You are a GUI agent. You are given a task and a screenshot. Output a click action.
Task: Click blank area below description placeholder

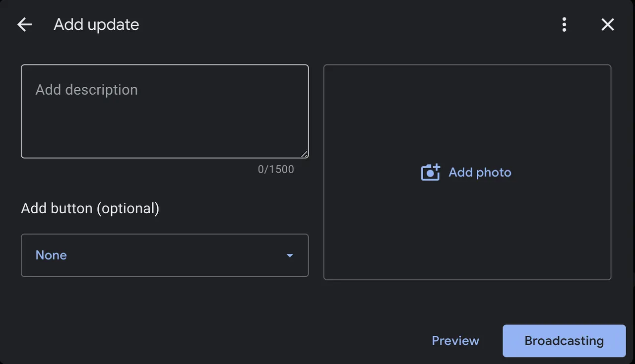(165, 129)
